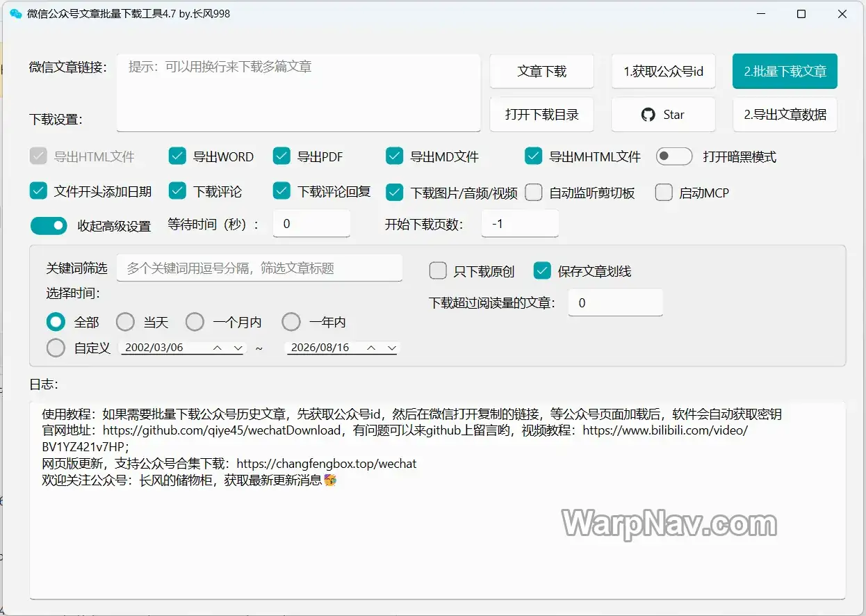Enable 打开暗黑模式 switch
Image resolution: width=866 pixels, height=616 pixels.
(x=674, y=156)
